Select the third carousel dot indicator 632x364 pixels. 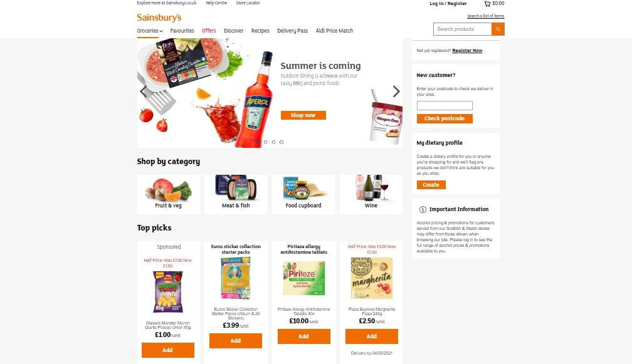pyautogui.click(x=273, y=142)
